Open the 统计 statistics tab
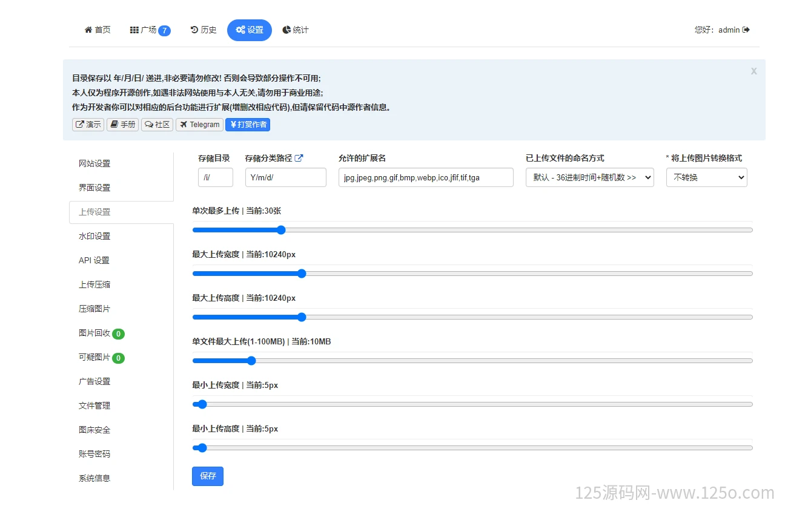Image resolution: width=808 pixels, height=532 pixels. tap(296, 30)
